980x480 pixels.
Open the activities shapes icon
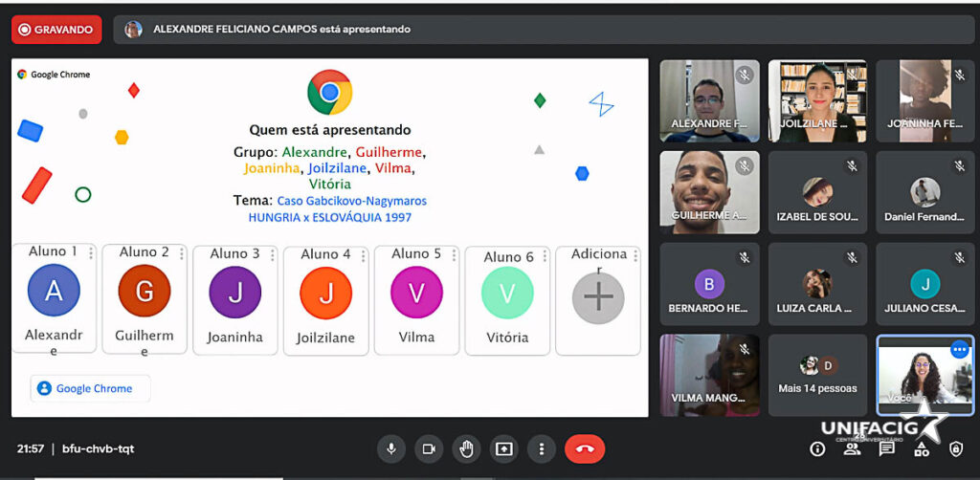pyautogui.click(x=922, y=448)
